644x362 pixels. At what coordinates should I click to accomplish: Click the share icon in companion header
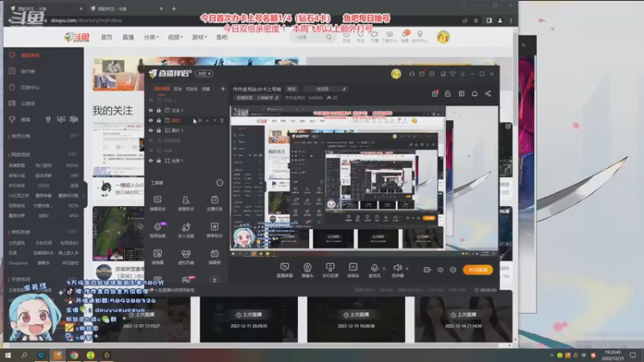488,93
